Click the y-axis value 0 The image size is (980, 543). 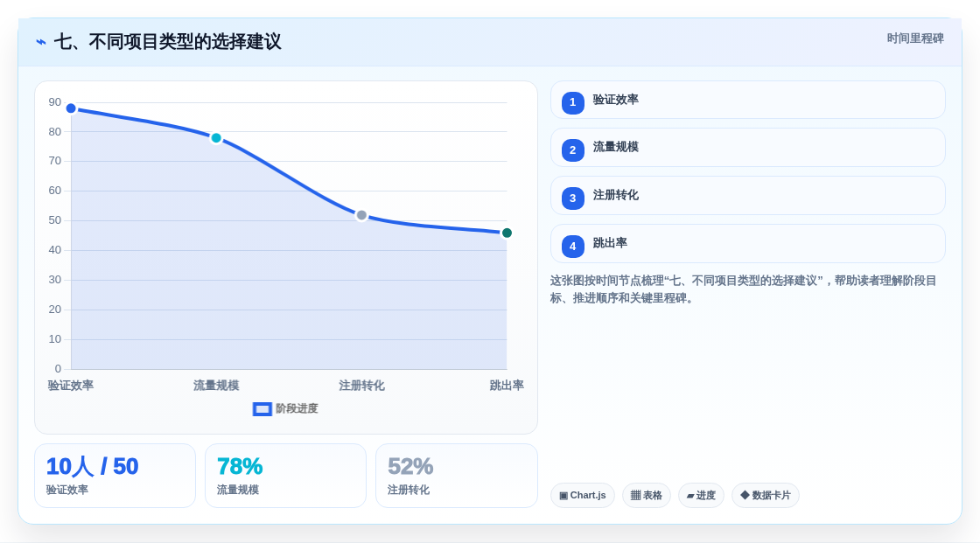coord(58,369)
